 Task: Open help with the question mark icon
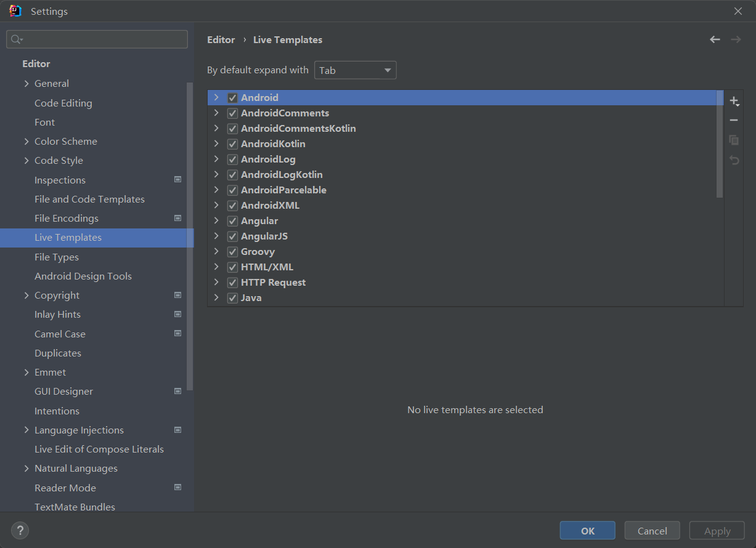pos(20,530)
